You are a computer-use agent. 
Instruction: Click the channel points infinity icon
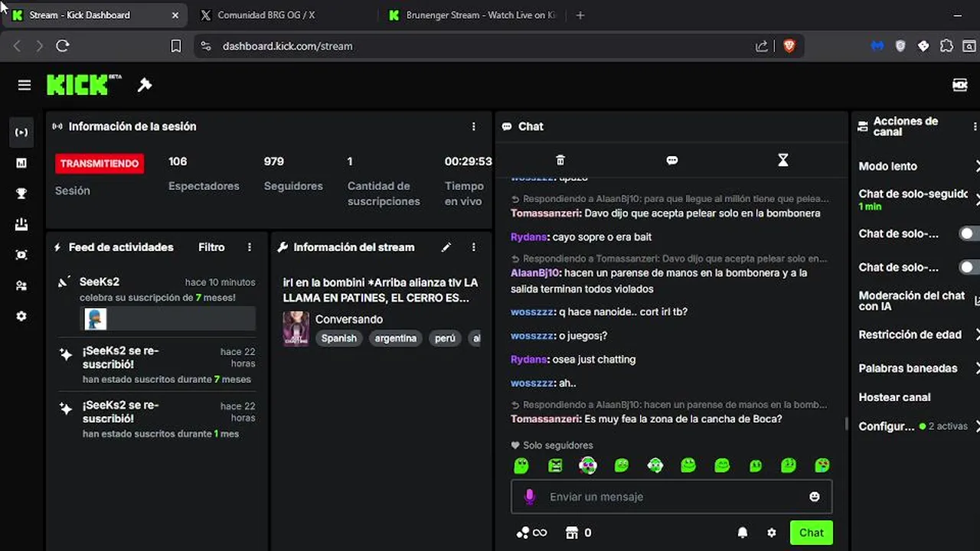tap(531, 533)
